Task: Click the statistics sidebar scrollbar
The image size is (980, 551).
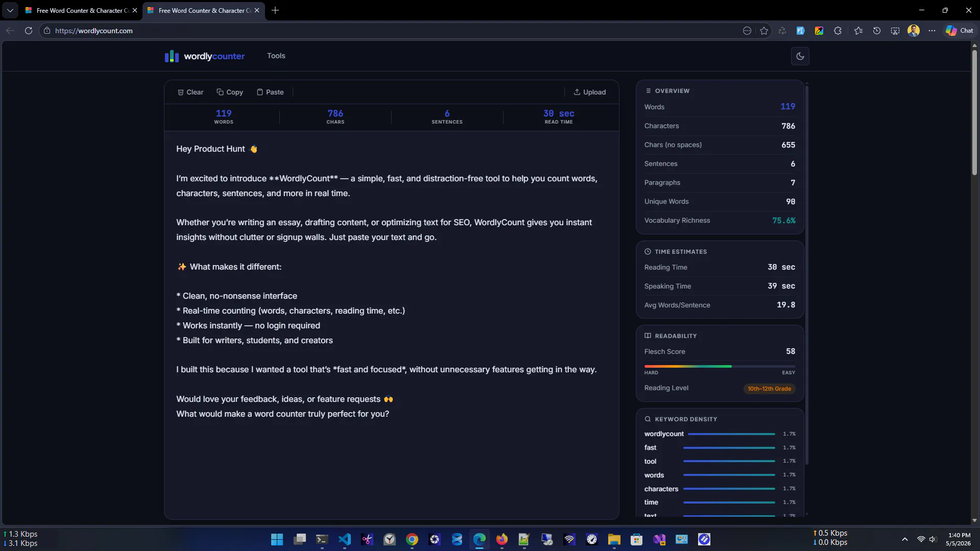Action: [807, 275]
